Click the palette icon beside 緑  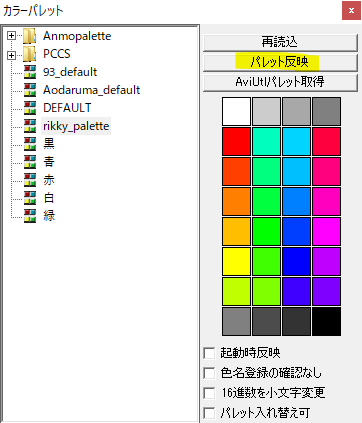point(30,216)
